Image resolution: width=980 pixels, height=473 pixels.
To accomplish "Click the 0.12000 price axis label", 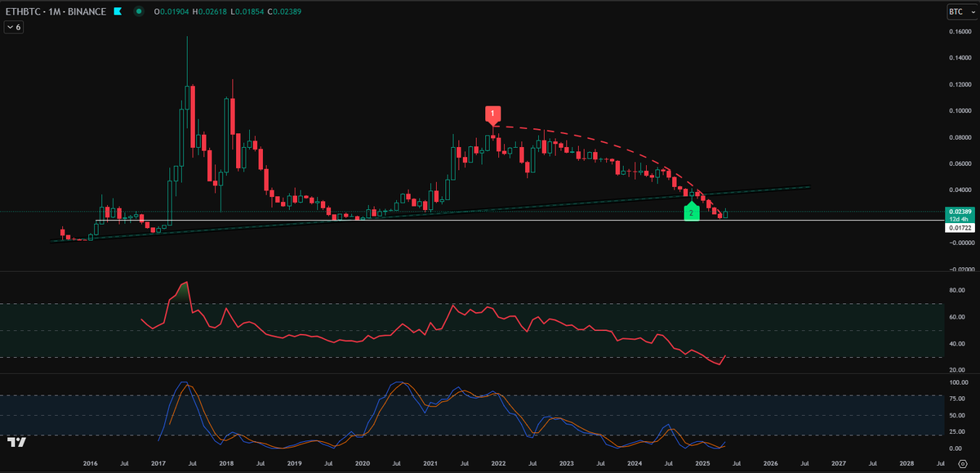I will click(960, 84).
